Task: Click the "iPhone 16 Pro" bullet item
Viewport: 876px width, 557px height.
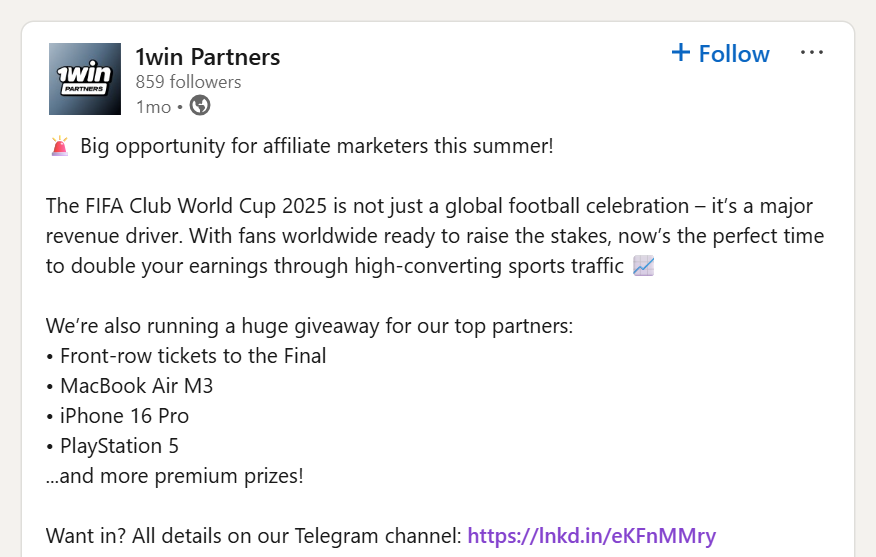Action: tap(117, 416)
